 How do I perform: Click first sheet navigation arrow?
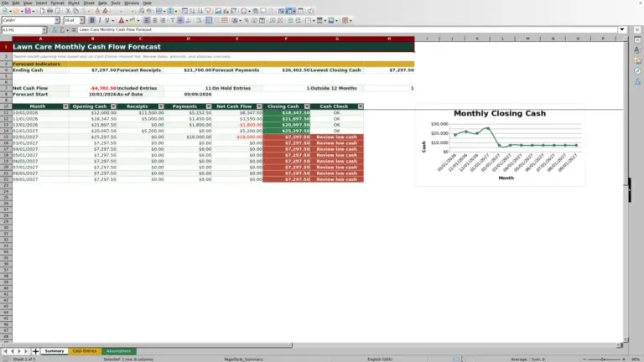[x=5, y=351]
